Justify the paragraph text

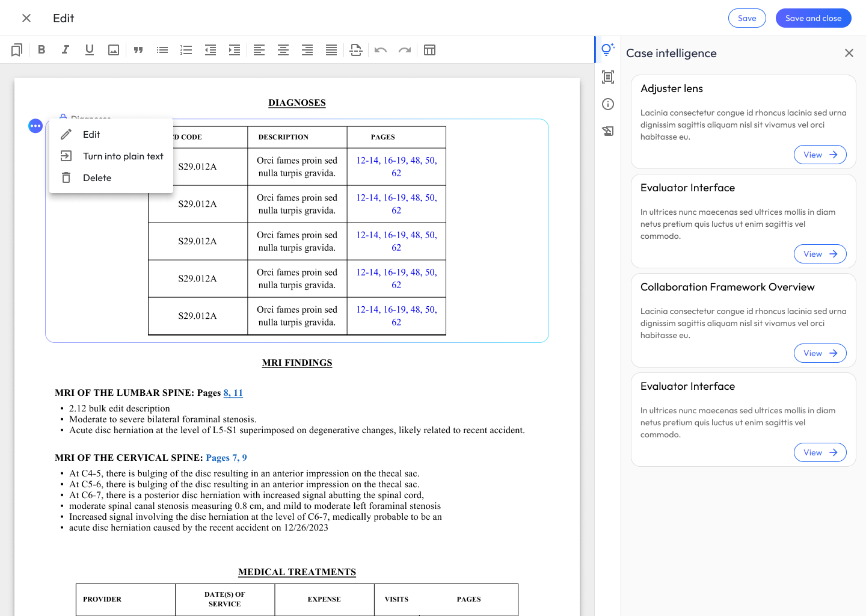331,50
